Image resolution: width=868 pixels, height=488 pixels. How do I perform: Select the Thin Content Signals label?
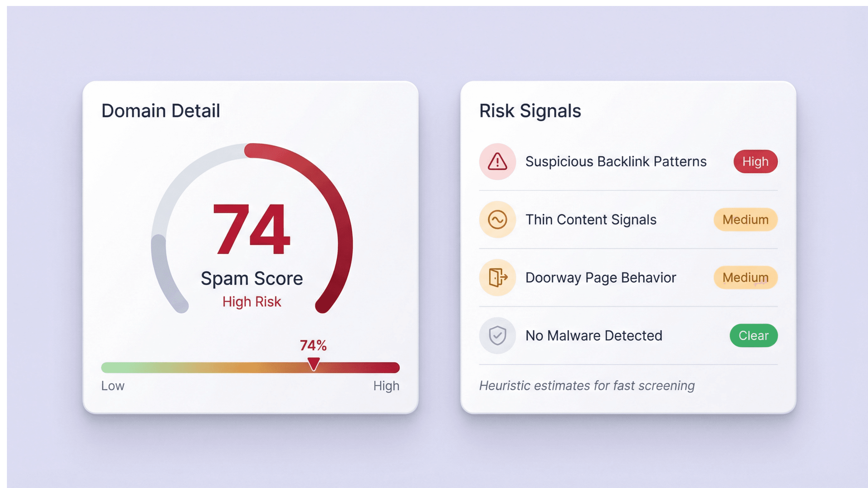pyautogui.click(x=591, y=220)
